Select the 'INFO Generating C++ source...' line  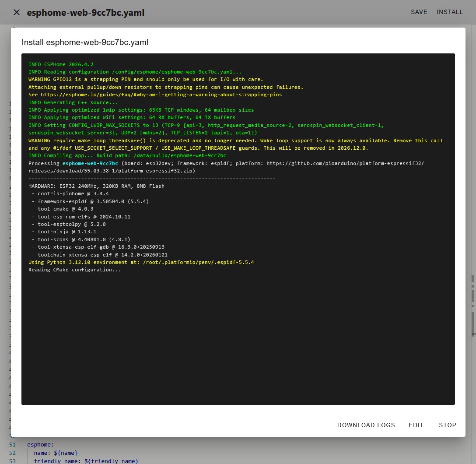pos(73,102)
